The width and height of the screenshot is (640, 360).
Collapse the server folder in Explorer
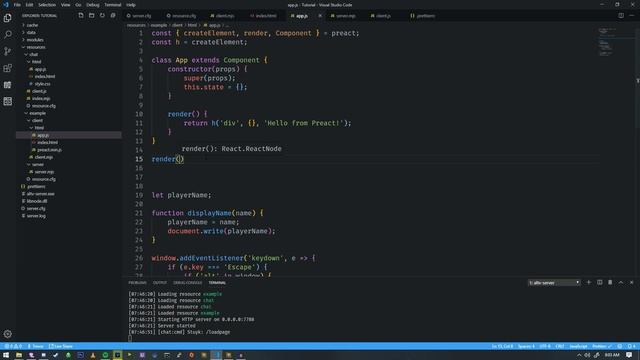[38, 164]
